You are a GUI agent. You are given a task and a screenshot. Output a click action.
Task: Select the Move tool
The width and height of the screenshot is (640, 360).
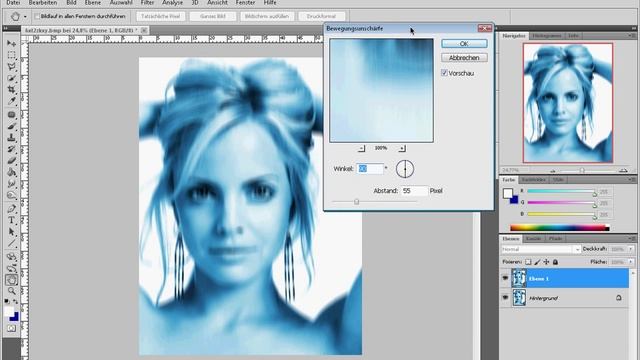pos(11,43)
